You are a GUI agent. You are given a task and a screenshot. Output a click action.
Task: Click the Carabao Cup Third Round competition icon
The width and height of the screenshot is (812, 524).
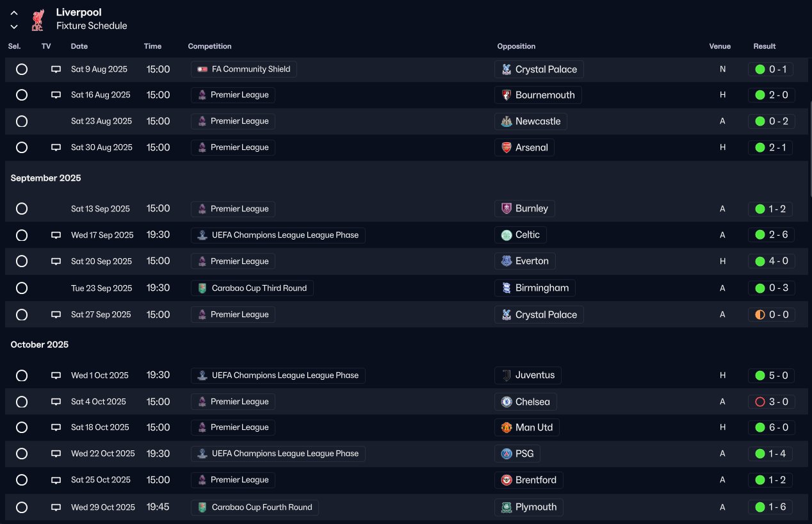click(x=202, y=288)
